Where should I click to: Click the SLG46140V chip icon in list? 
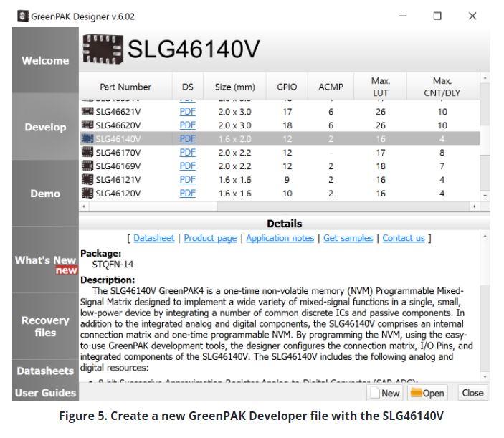(87, 138)
